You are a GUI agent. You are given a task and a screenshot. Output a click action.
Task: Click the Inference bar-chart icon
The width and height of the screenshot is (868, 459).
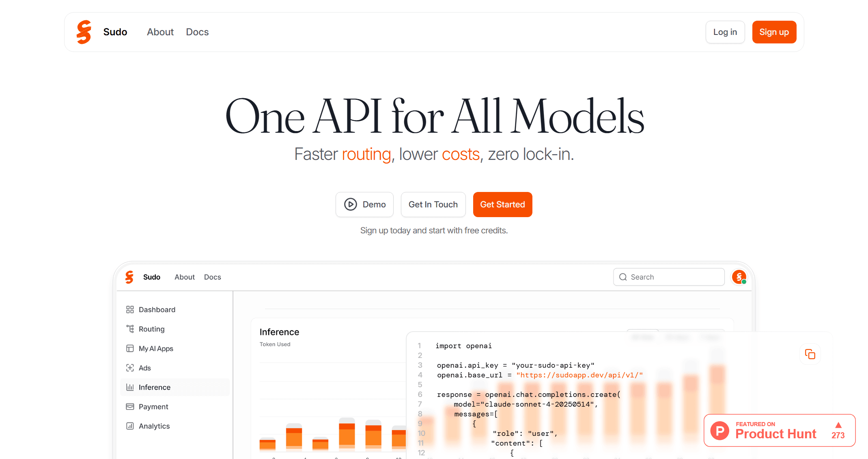click(130, 387)
